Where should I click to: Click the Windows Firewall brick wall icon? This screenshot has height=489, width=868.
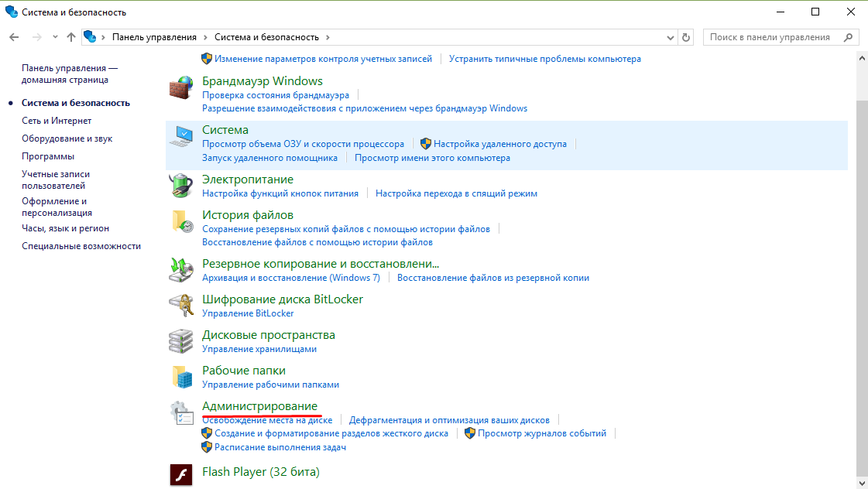click(180, 87)
